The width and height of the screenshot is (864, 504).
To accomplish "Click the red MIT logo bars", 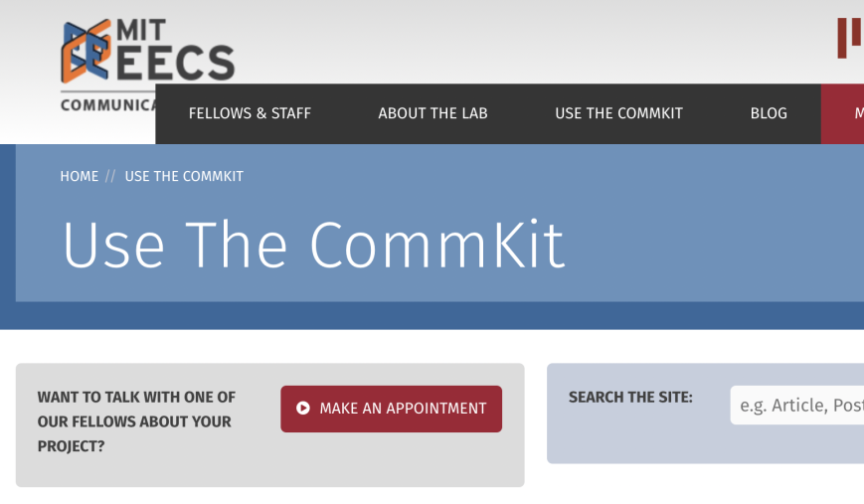I will (x=848, y=37).
